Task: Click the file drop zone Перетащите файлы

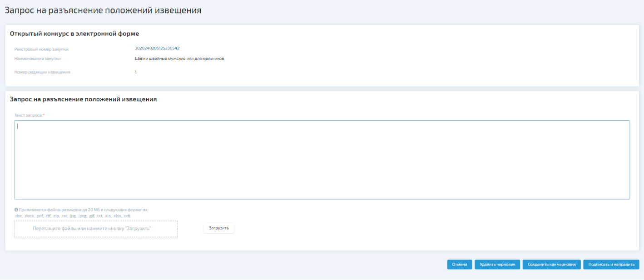Action: pyautogui.click(x=96, y=229)
